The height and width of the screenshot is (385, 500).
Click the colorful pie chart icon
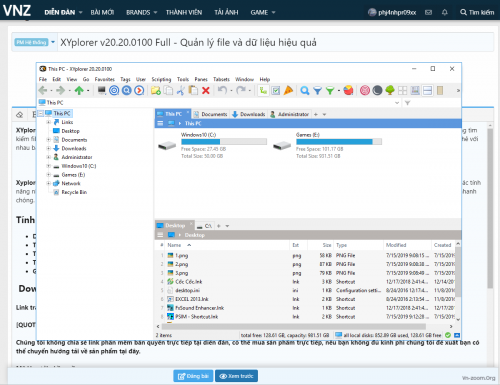(x=348, y=90)
